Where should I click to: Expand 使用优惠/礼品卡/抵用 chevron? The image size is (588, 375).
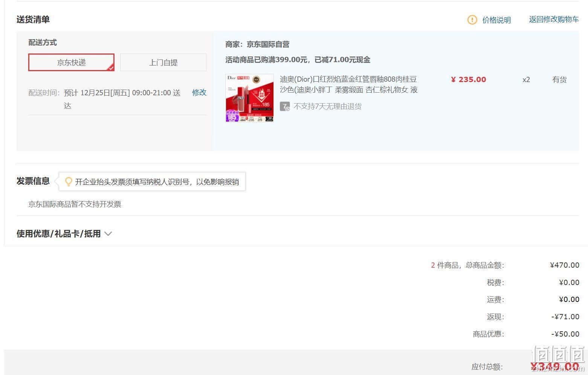[108, 234]
